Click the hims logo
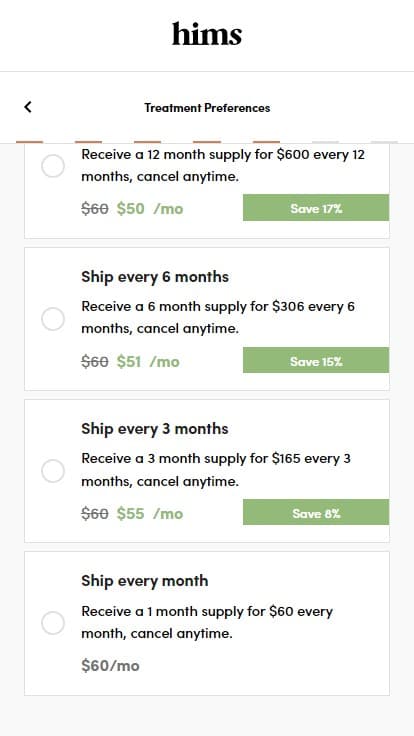This screenshot has height=736, width=414. (x=207, y=34)
